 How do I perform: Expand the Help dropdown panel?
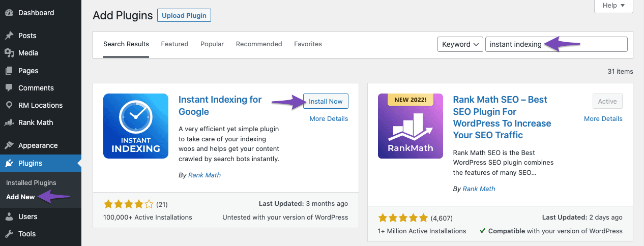coord(613,6)
